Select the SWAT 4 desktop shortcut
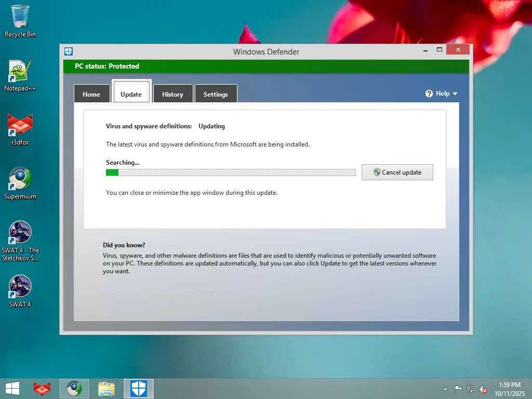The width and height of the screenshot is (532, 399). [20, 291]
